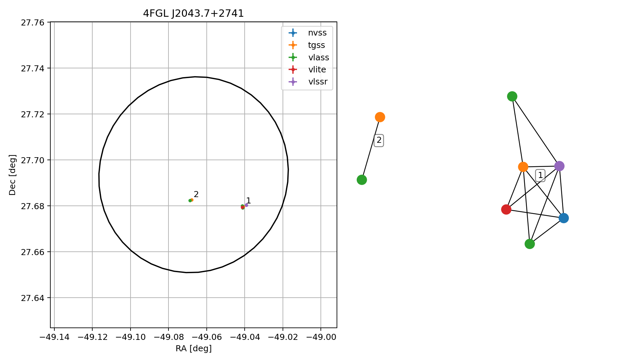Viewport: 644px width, 362px height.
Task: Click the green vlass marker in the legend
Action: [293, 57]
